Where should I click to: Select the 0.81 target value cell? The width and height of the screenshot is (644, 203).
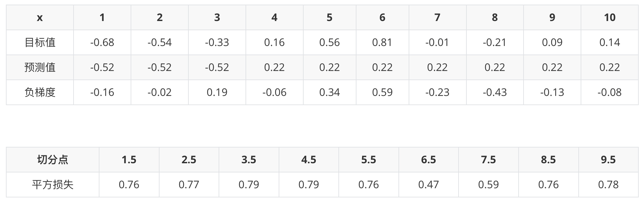[382, 42]
